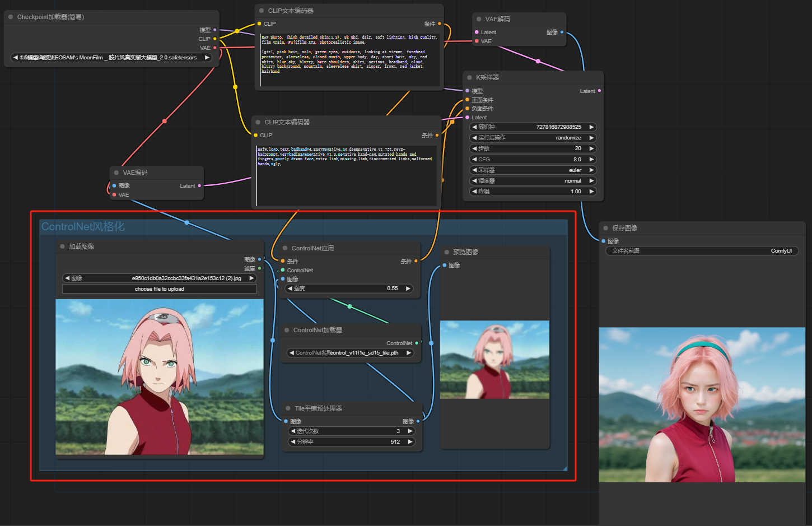The height and width of the screenshot is (526, 812).
Task: Open the checkpoint model name combo box
Action: click(111, 57)
